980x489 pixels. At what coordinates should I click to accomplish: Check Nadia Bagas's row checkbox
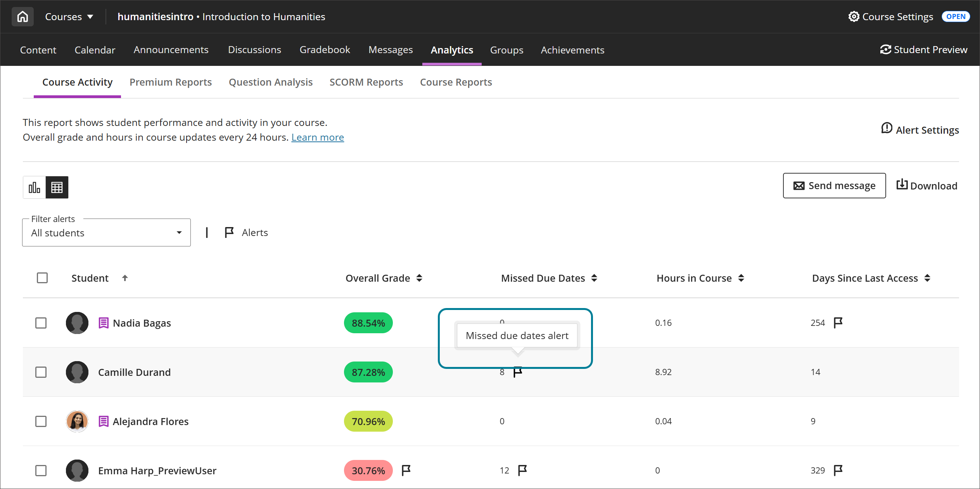[x=41, y=323]
